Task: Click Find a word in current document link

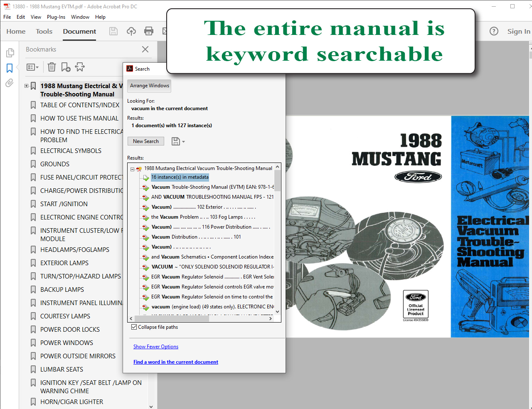Action: pos(176,362)
